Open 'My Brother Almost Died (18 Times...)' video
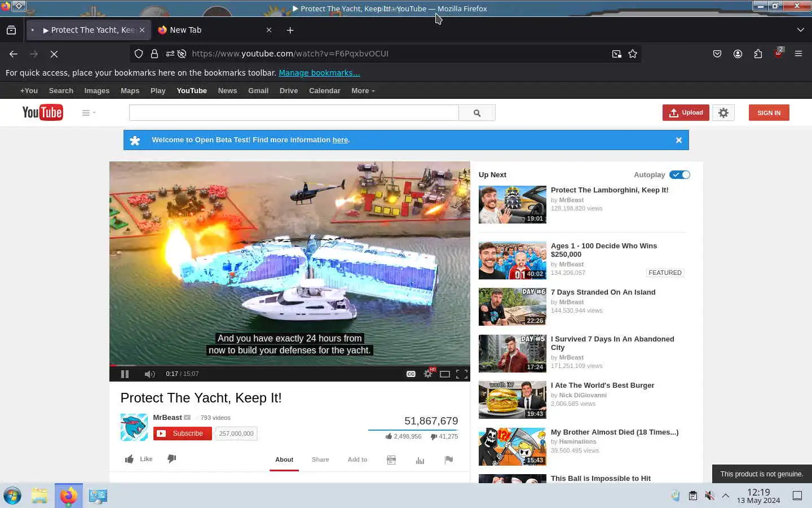 615,432
